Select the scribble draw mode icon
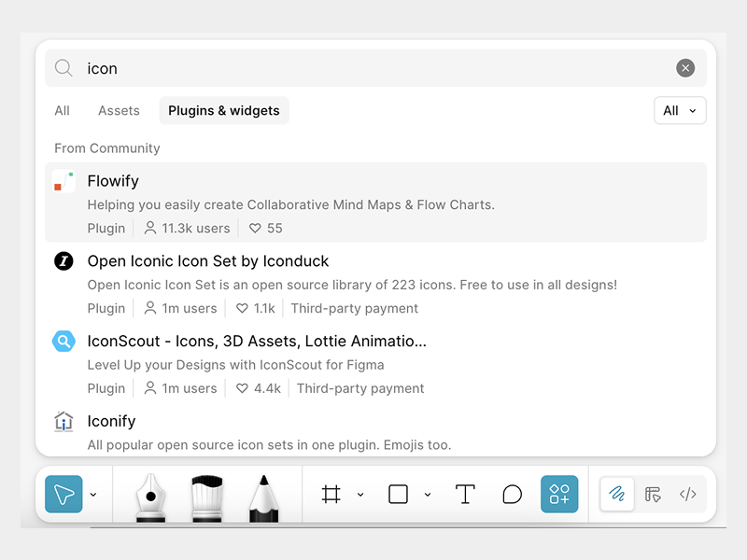Screen dimensions: 747x560 click(x=616, y=494)
